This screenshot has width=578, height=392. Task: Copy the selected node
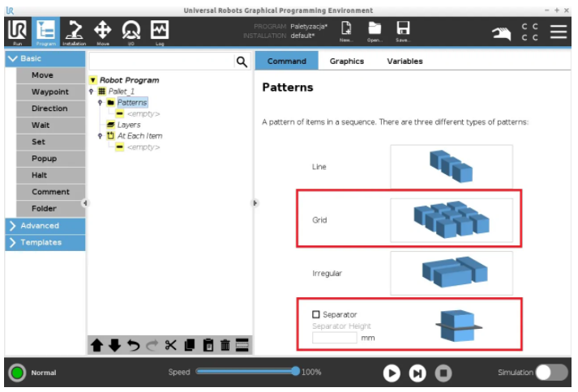[x=190, y=346]
